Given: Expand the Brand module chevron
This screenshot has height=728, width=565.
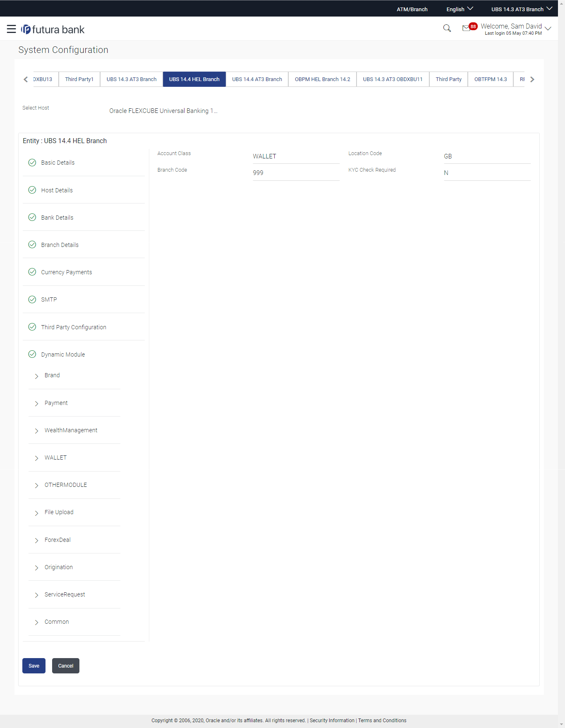Looking at the screenshot, I should tap(36, 376).
